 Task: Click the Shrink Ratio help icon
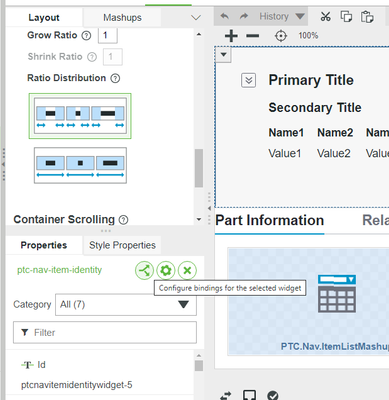click(x=92, y=57)
